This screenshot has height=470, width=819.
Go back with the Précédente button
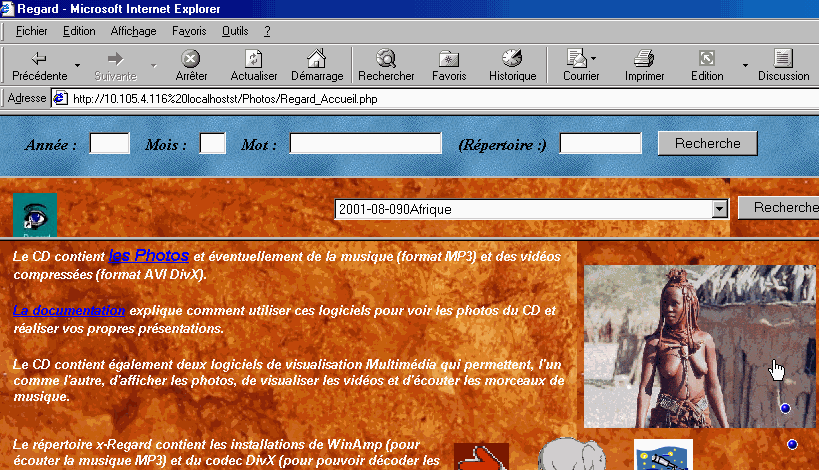click(40, 66)
